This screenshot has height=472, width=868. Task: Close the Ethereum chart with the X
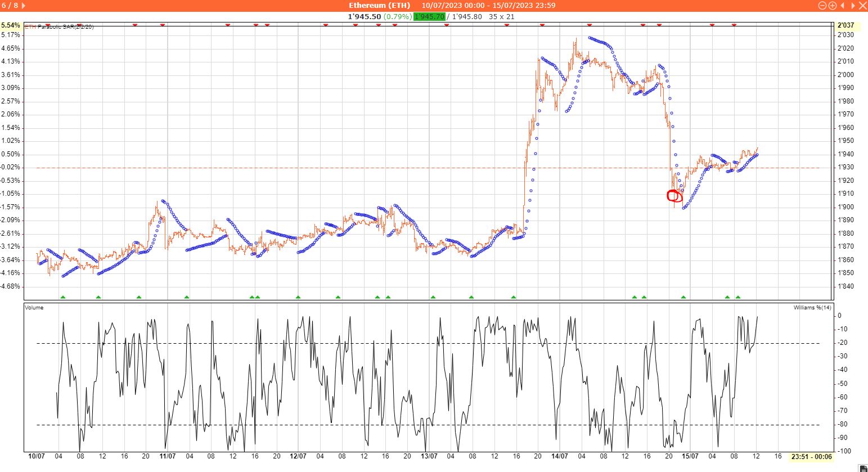[x=862, y=6]
